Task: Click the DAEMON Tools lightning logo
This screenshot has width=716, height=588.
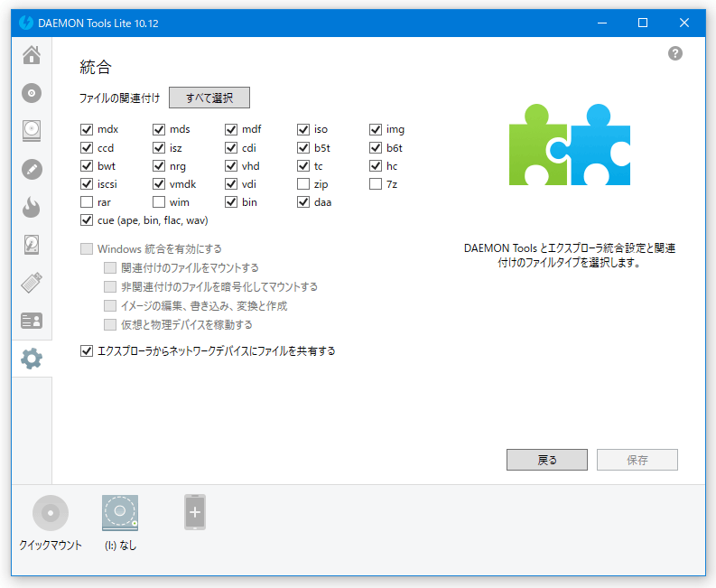Action: 26,23
